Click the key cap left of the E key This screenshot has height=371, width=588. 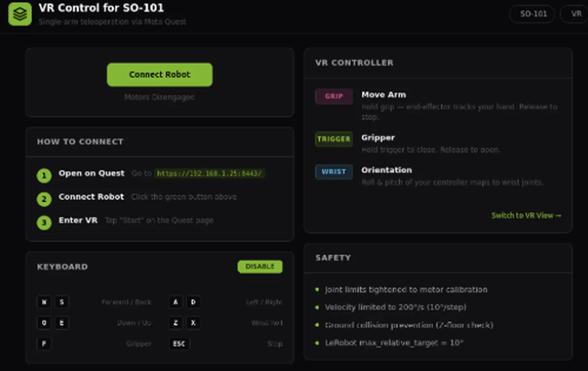44,323
